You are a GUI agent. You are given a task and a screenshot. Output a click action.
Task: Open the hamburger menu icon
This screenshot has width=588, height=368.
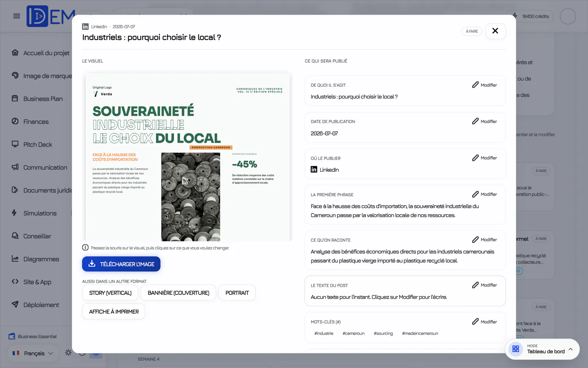coord(17,16)
